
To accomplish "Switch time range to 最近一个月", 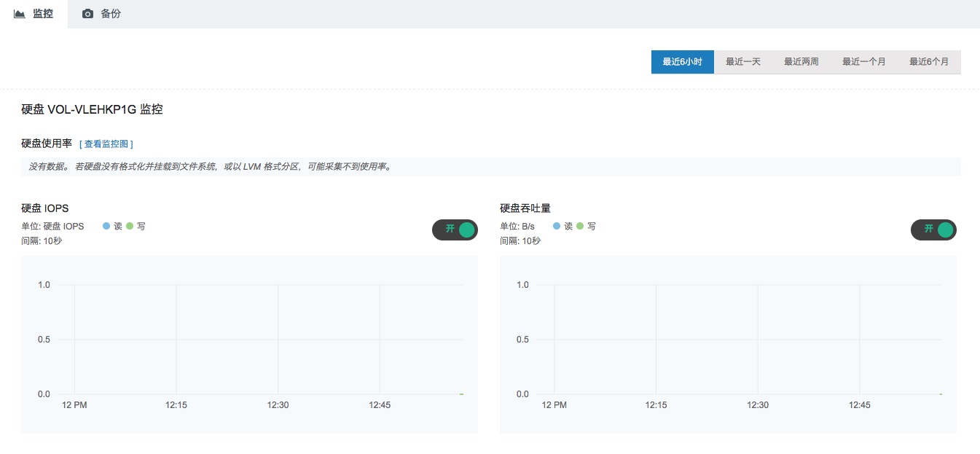I will tap(863, 62).
